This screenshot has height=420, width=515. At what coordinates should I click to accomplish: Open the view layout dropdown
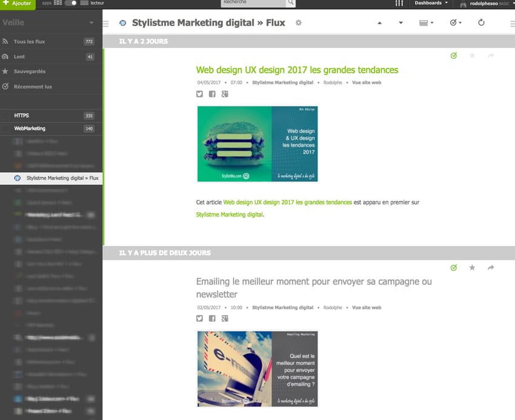tap(427, 22)
